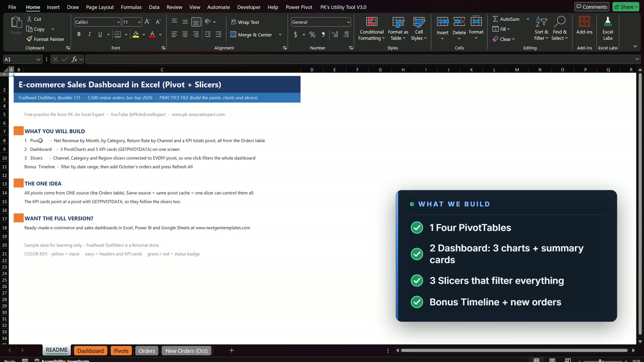Toggle bottom align for cell text
The image size is (644, 362).
pos(196,22)
